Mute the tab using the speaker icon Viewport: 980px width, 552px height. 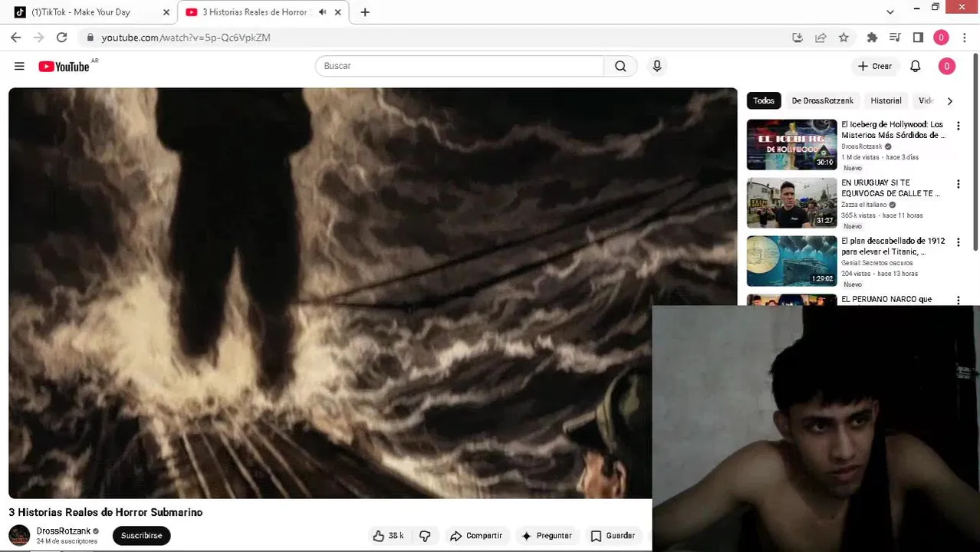tap(322, 12)
